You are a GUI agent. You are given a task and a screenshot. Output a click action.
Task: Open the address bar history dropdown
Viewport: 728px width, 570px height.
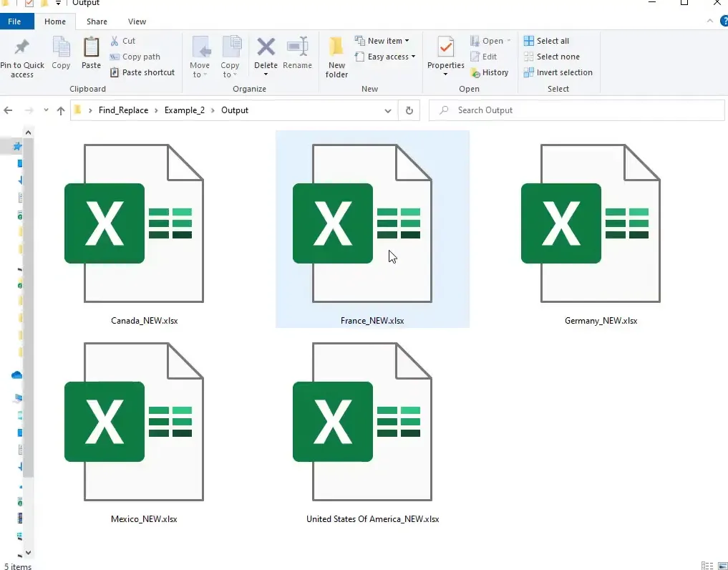tap(388, 110)
